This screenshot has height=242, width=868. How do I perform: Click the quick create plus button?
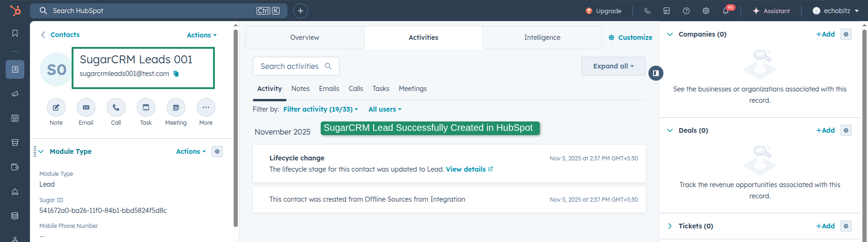tap(301, 11)
